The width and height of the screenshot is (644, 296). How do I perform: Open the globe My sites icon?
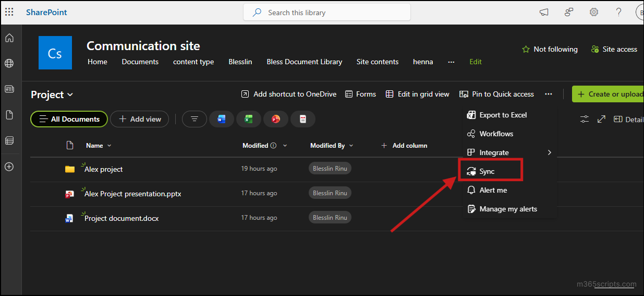coord(9,63)
